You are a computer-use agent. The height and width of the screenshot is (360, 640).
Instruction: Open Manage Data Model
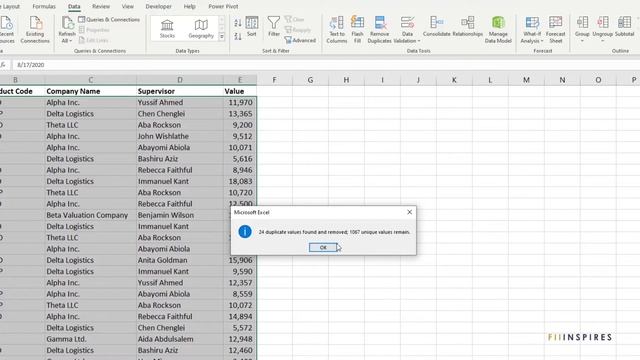[x=498, y=30]
